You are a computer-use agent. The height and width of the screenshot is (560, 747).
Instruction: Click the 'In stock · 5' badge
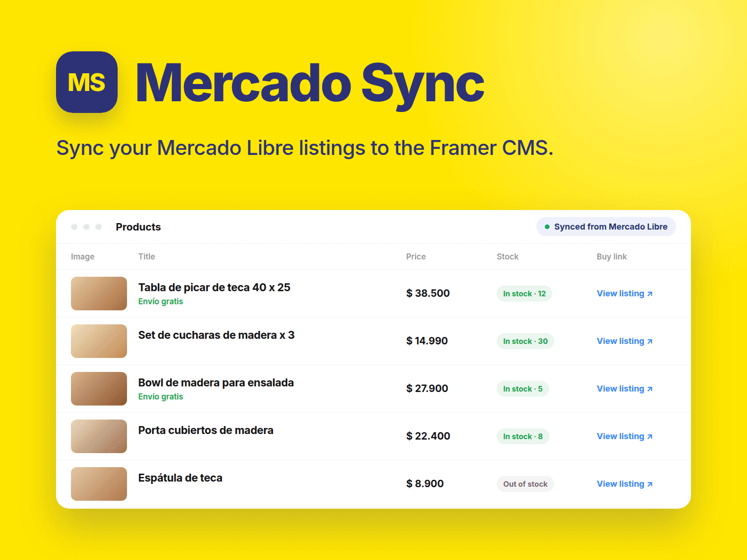pyautogui.click(x=523, y=389)
